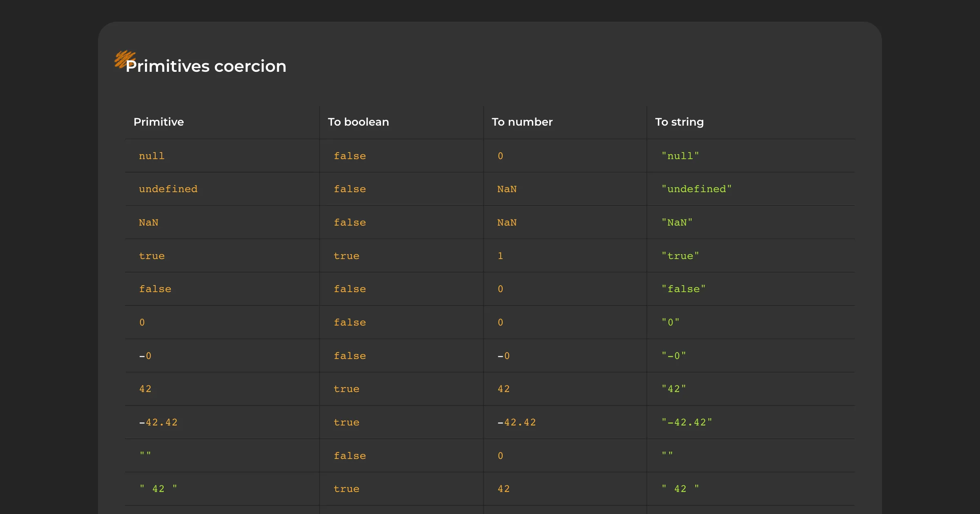
Task: Click the "NaN" string in the To string column
Action: 677,222
